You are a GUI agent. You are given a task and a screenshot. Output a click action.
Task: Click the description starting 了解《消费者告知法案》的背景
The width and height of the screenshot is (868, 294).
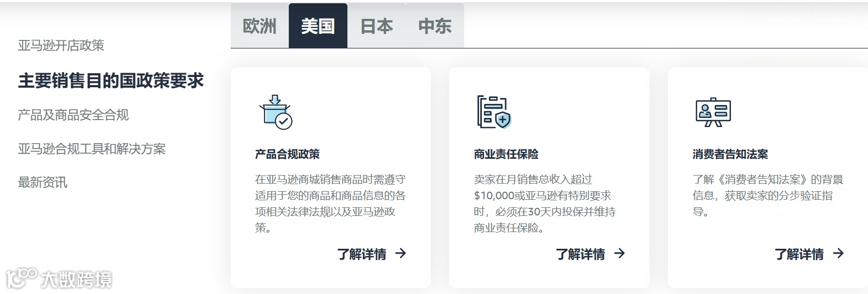(x=768, y=195)
